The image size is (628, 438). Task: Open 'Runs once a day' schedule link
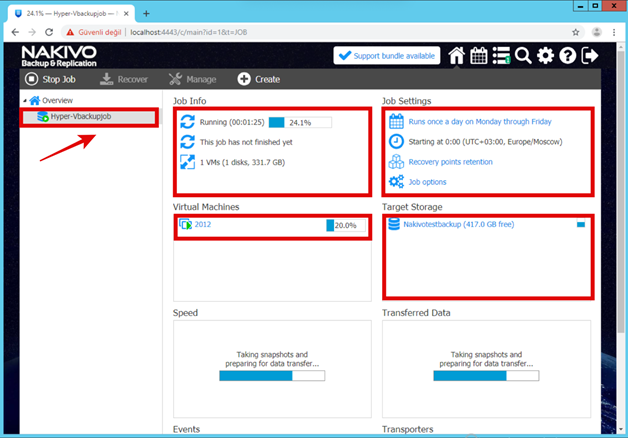[480, 122]
